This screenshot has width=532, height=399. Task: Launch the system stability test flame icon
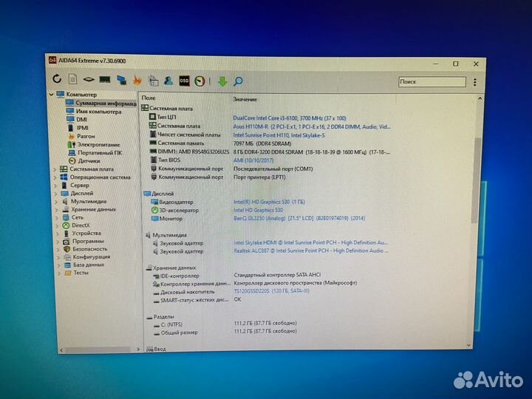[x=137, y=80]
